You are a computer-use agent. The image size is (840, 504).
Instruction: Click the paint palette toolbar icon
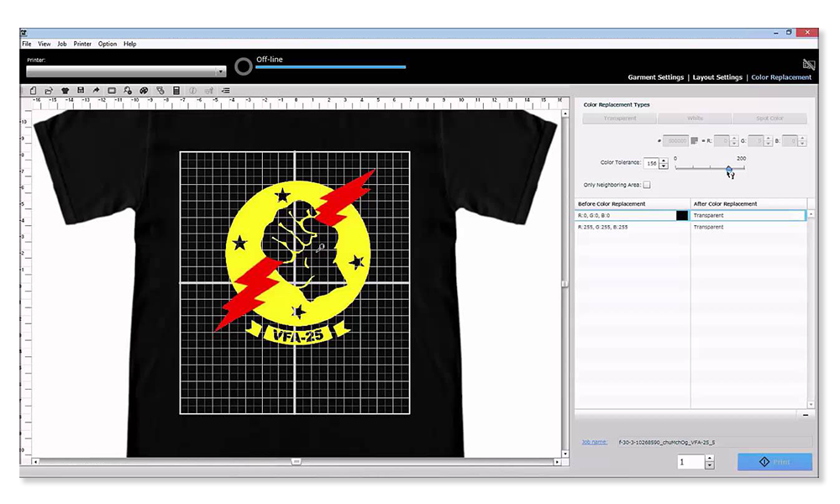pos(144,91)
